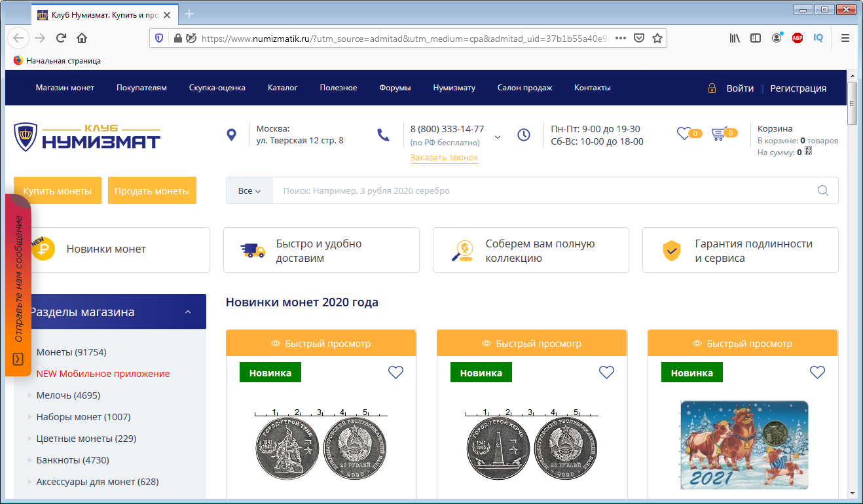The width and height of the screenshot is (863, 504).
Task: Open the tracking protection shield icon
Action: pyautogui.click(x=159, y=38)
